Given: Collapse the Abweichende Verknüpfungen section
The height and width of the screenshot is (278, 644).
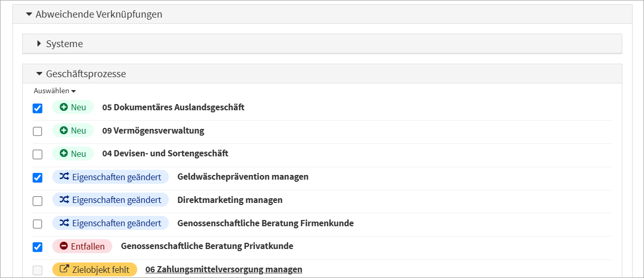Looking at the screenshot, I should coord(29,14).
